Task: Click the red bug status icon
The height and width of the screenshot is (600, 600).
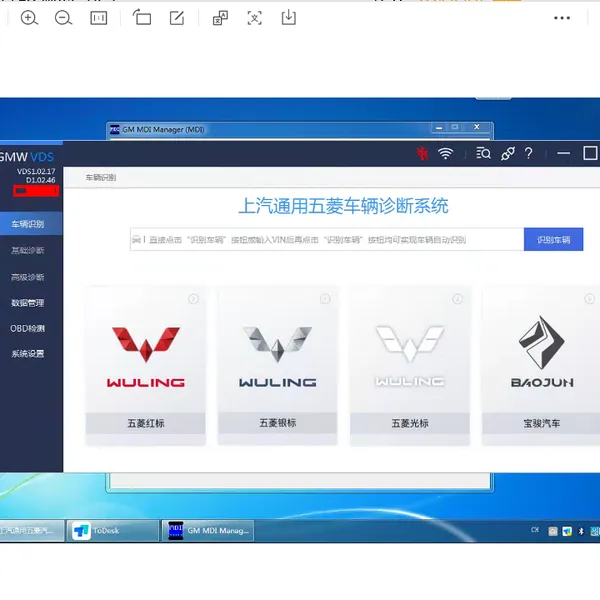Action: 422,154
